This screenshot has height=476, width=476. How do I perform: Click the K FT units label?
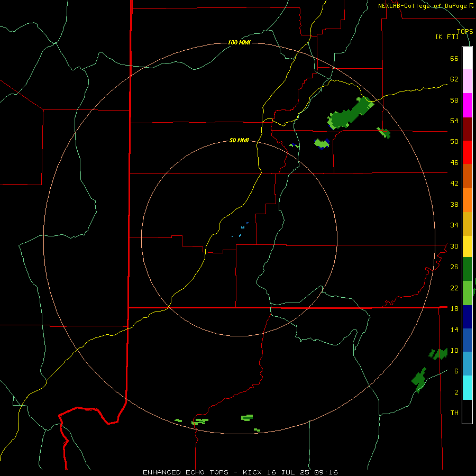(x=447, y=36)
